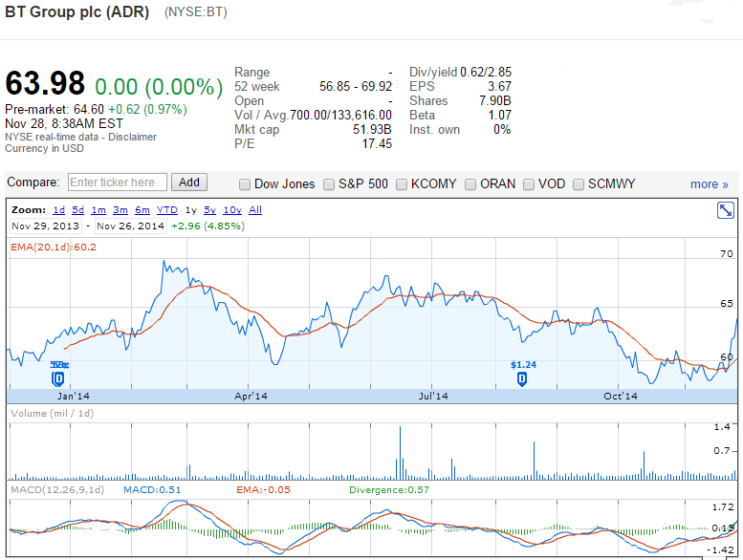The width and height of the screenshot is (743, 560).
Task: Click the Pre-market price 64.60
Action: [x=89, y=109]
